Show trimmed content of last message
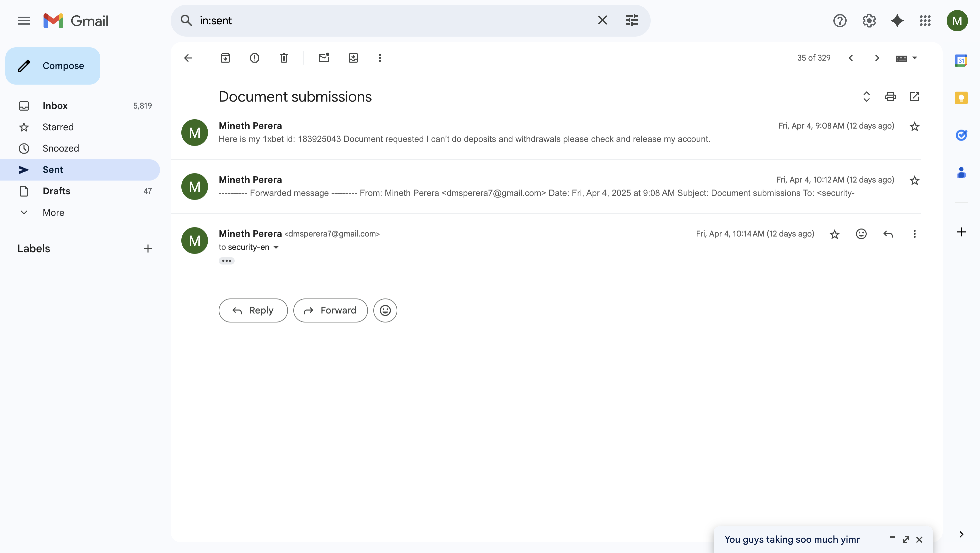 tap(226, 261)
